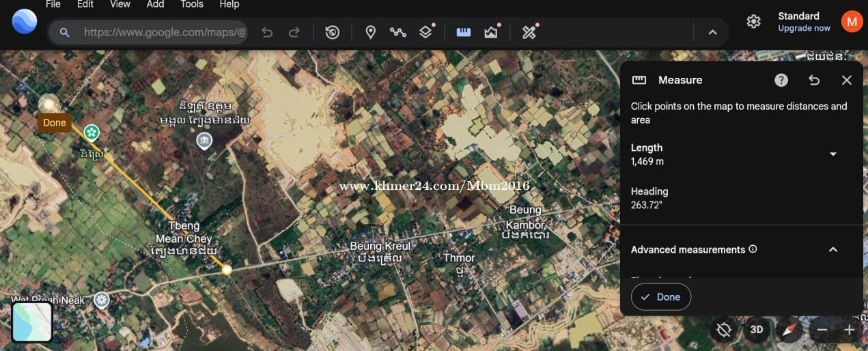Image resolution: width=868 pixels, height=351 pixels.
Task: Open the File menu
Action: pos(53,5)
